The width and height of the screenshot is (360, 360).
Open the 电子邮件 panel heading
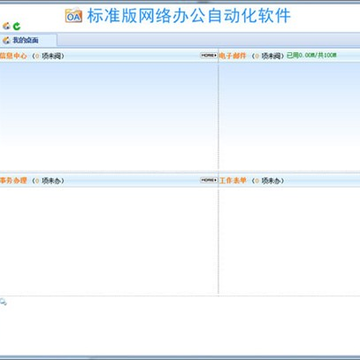click(x=233, y=56)
